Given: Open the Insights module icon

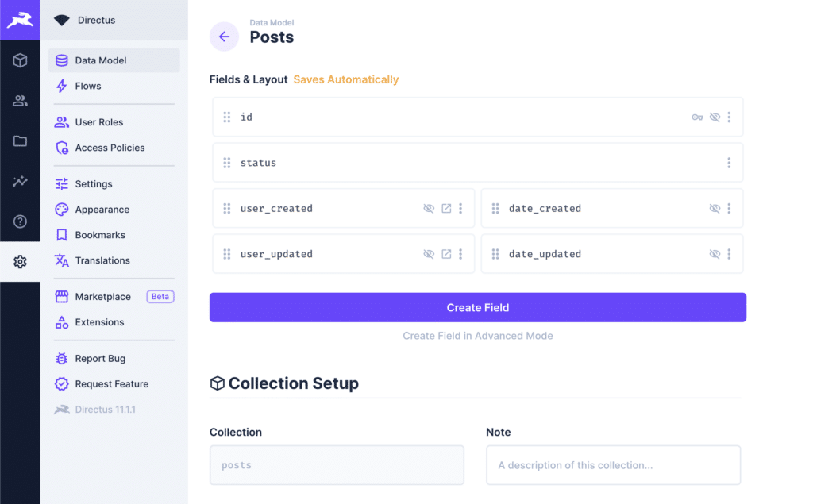Looking at the screenshot, I should coord(20,181).
